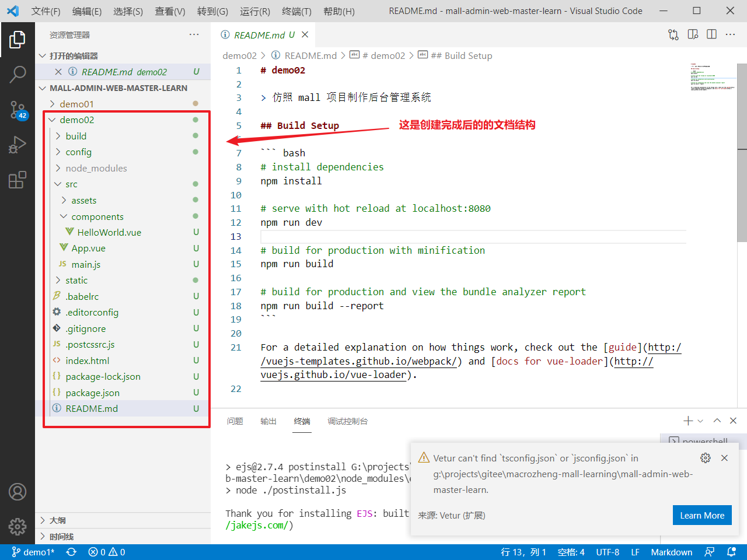Click Markdown language mode in status bar
Viewport: 747px width, 560px height.
pos(672,551)
